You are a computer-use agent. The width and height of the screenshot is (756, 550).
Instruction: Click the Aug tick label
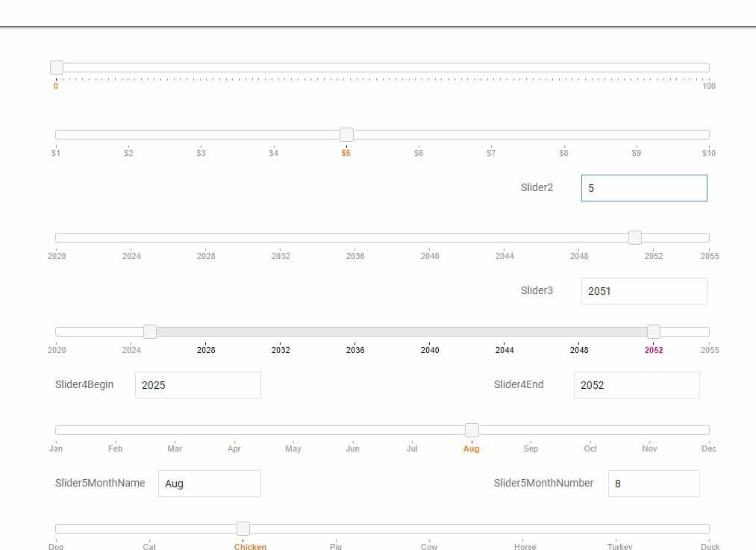point(472,449)
